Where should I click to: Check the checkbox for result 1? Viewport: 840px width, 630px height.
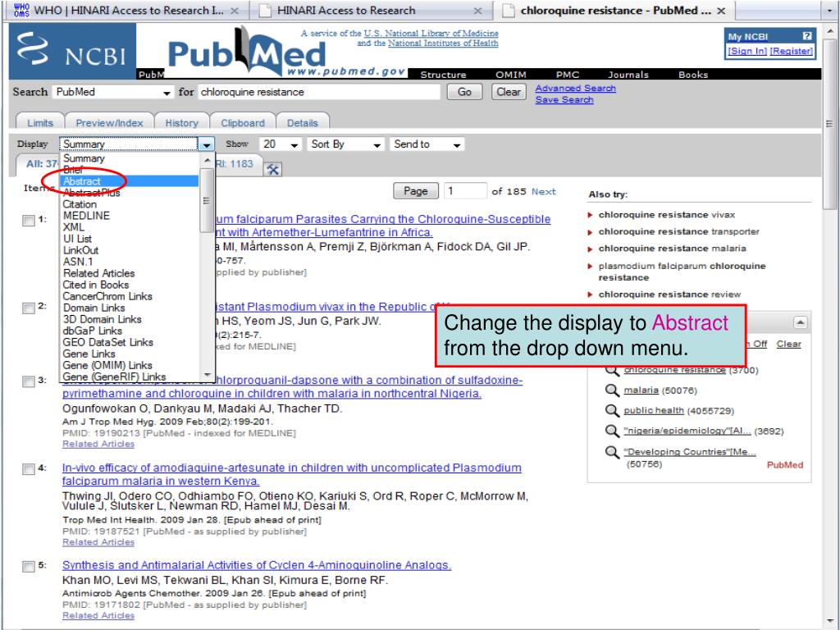pos(29,220)
